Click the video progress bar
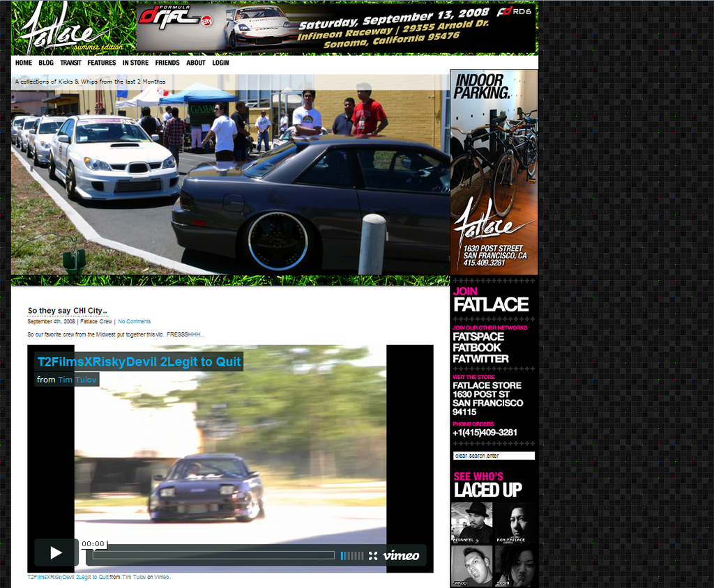Image resolution: width=714 pixels, height=588 pixels. (213, 555)
